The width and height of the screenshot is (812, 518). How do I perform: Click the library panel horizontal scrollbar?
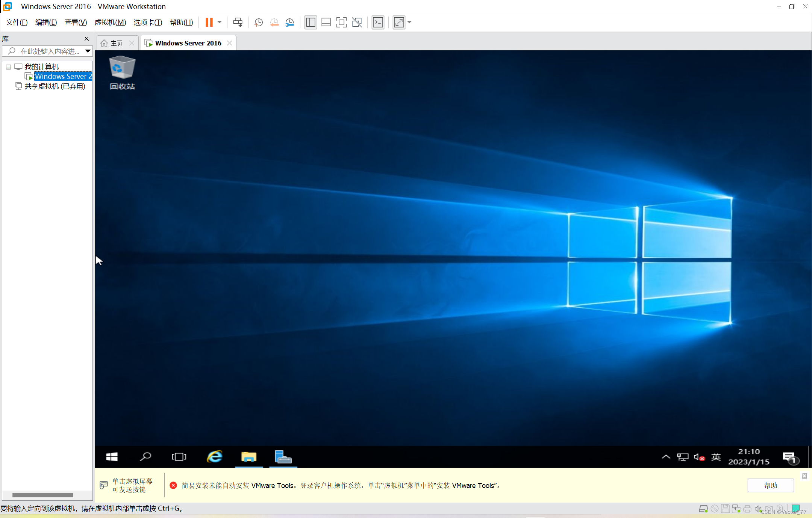(x=43, y=495)
